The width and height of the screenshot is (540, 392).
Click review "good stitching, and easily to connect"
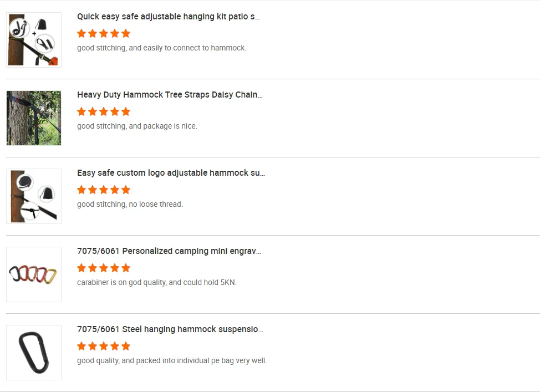point(161,48)
